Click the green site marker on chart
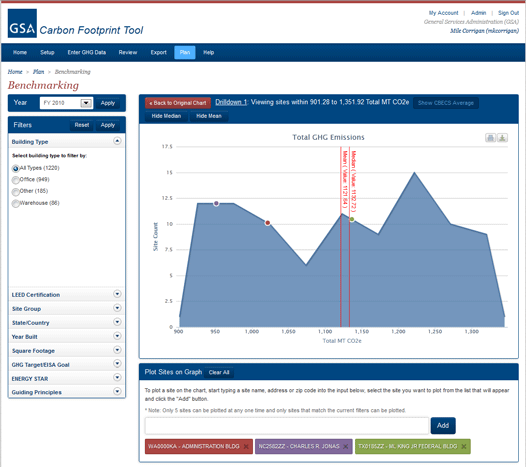The height and width of the screenshot is (467, 526). click(x=352, y=219)
